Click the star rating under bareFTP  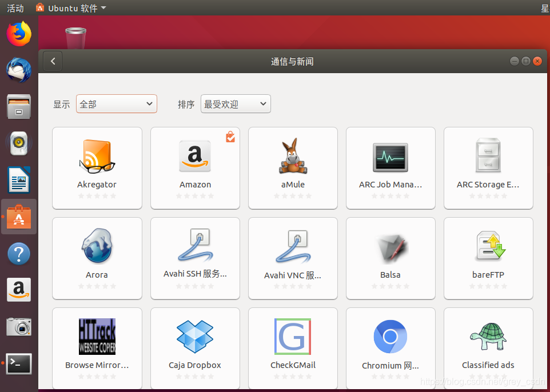tap(488, 286)
